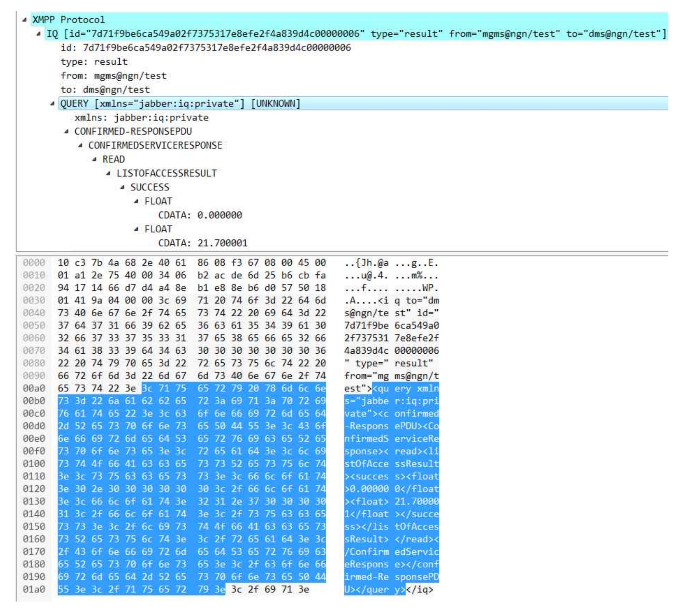Collapse the first FLOAT node arrow
The image size is (692, 616).
136,201
